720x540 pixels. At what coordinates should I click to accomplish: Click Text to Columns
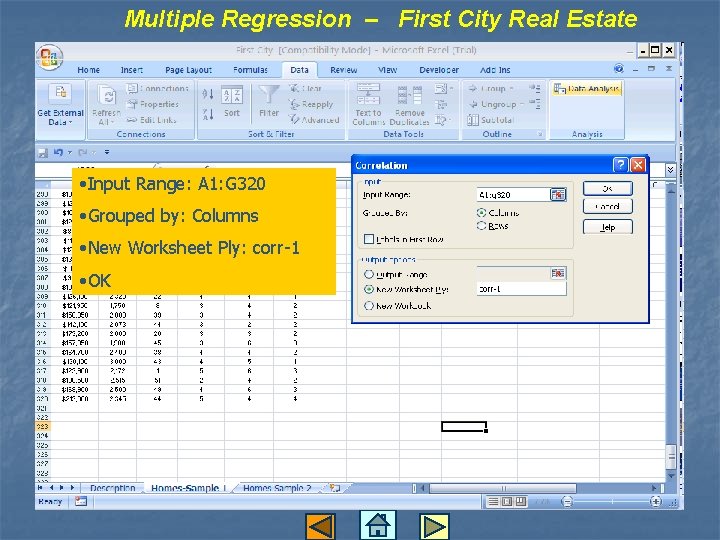[368, 104]
